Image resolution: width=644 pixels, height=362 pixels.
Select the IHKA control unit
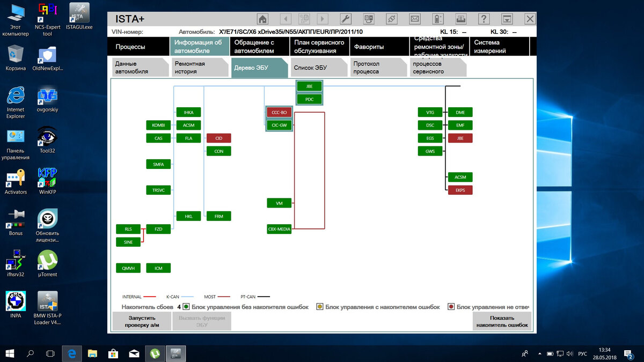click(188, 112)
